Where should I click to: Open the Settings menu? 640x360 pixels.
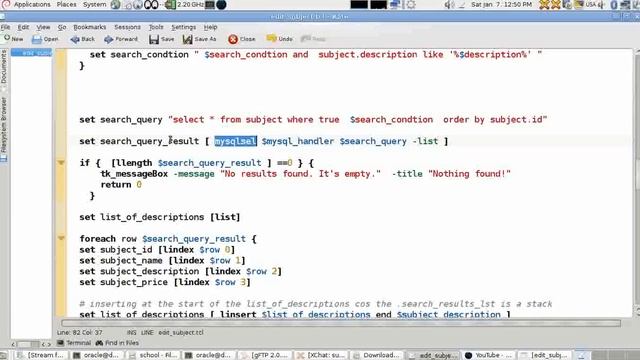[183, 27]
